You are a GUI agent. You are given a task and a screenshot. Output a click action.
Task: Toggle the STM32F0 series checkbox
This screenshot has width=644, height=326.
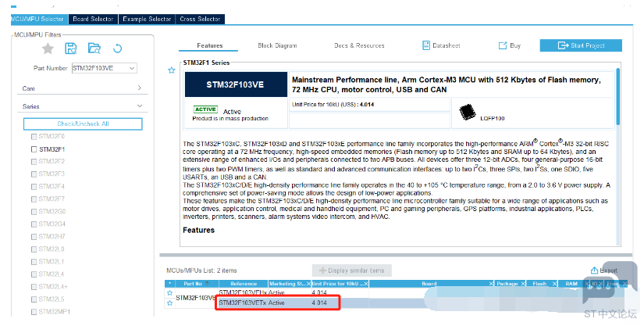pos(34,137)
